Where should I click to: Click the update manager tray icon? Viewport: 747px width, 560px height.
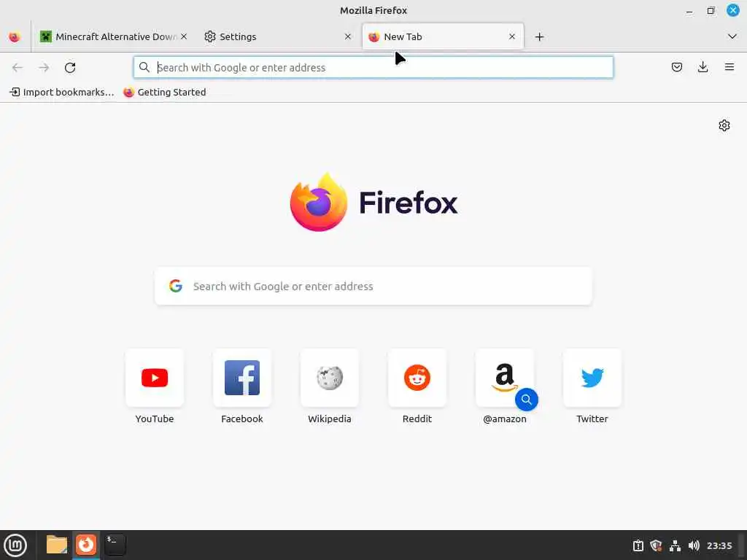click(638, 545)
